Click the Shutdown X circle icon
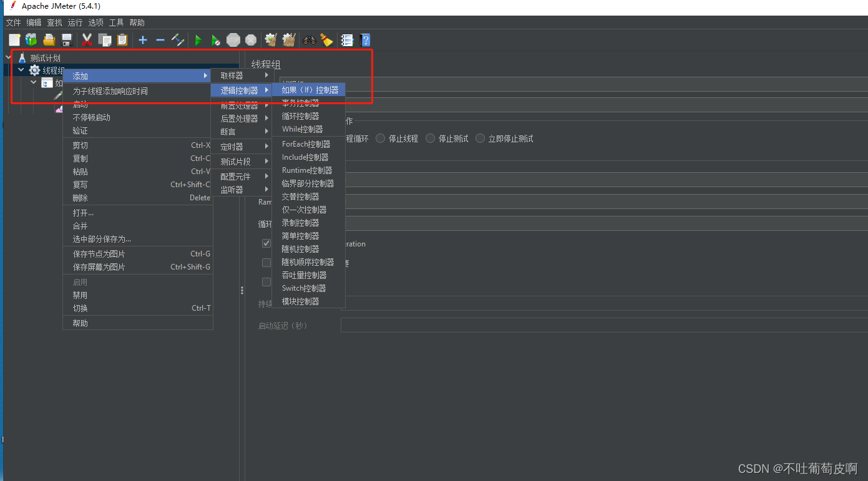This screenshot has height=481, width=868. pyautogui.click(x=251, y=40)
